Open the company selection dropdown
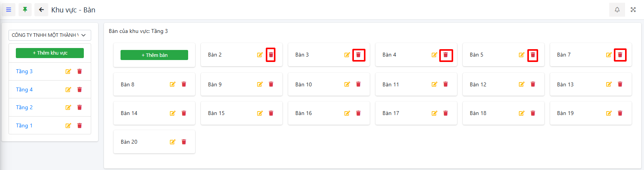This screenshot has height=170, width=644. point(50,35)
